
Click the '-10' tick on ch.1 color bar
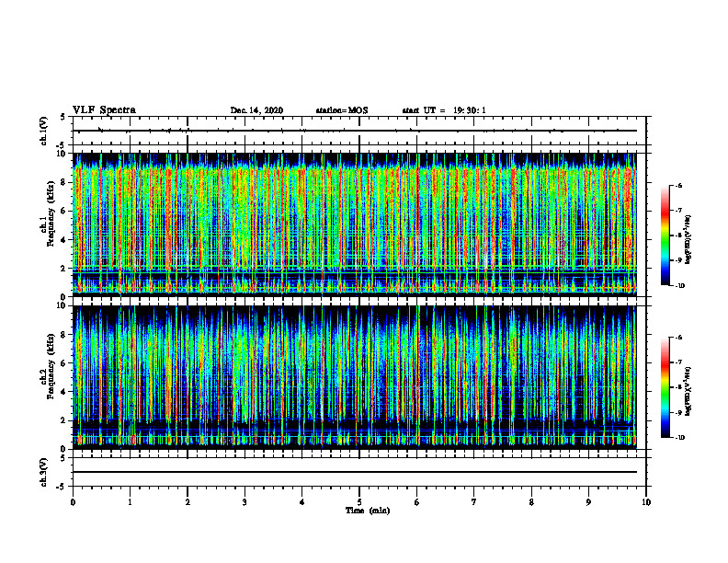[x=680, y=286]
